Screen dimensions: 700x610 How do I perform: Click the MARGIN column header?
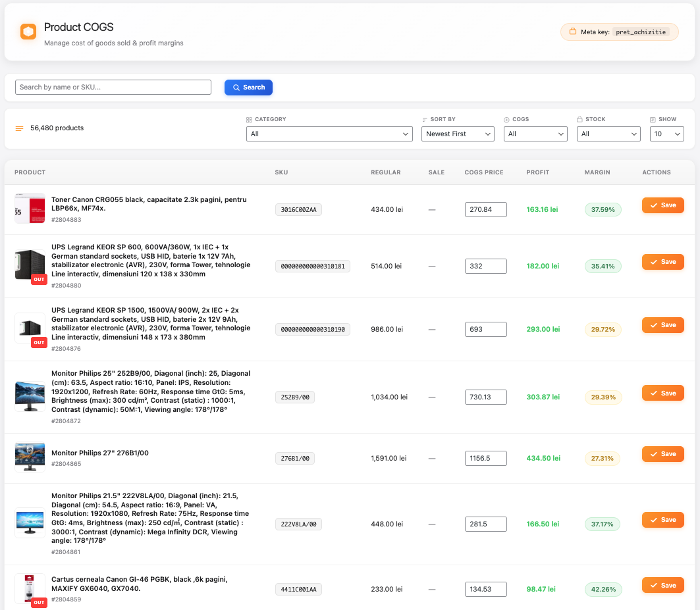(597, 172)
